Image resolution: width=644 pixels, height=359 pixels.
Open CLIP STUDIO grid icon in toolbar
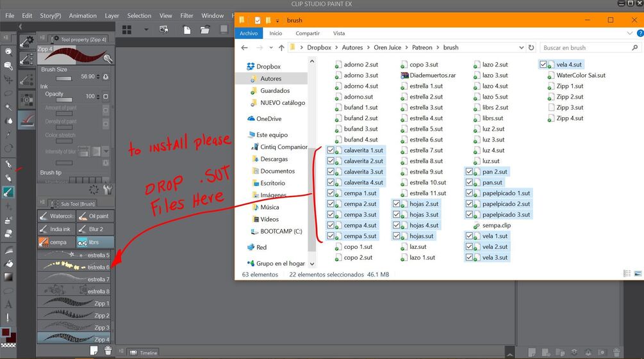127,29
